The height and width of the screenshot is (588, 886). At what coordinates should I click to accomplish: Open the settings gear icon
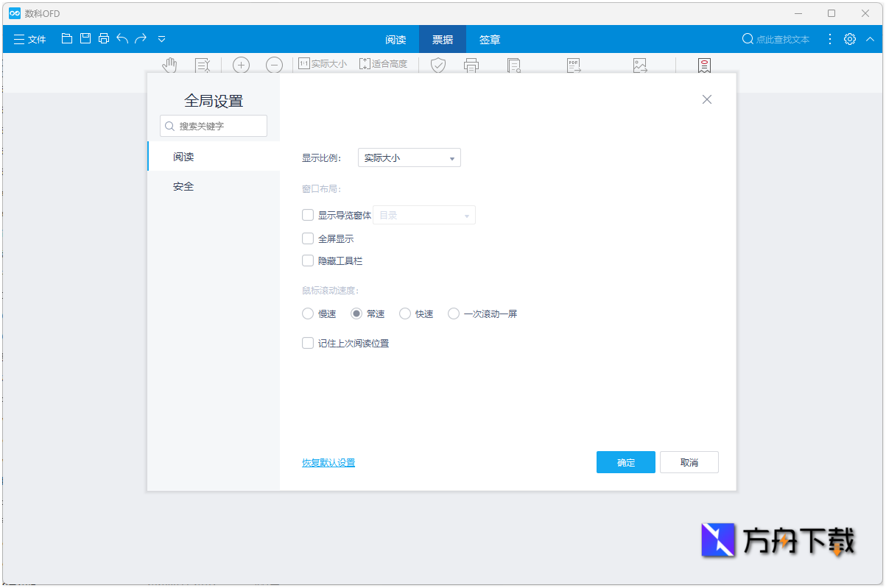[850, 39]
